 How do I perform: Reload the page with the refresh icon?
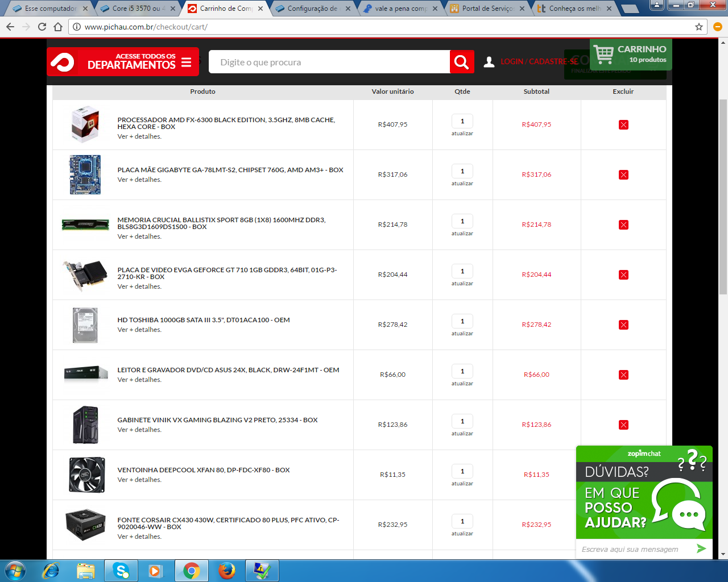coord(42,27)
